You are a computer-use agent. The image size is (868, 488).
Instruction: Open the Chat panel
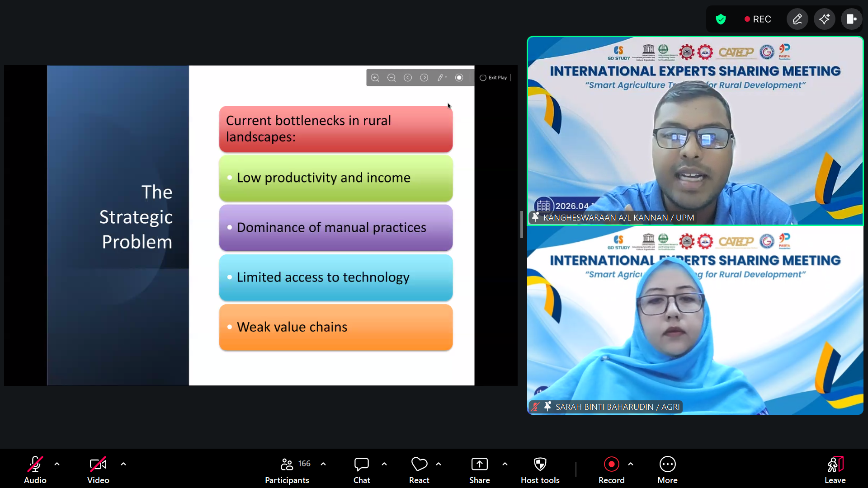(362, 469)
